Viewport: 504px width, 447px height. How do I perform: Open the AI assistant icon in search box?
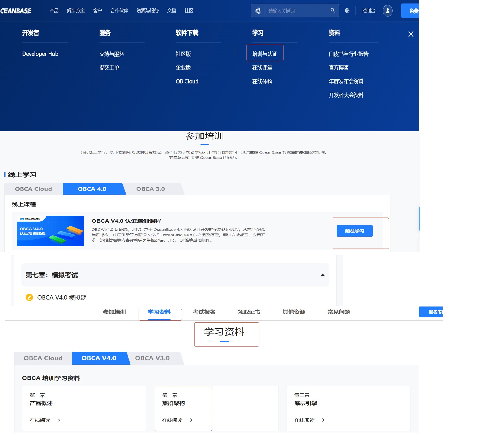pos(258,11)
